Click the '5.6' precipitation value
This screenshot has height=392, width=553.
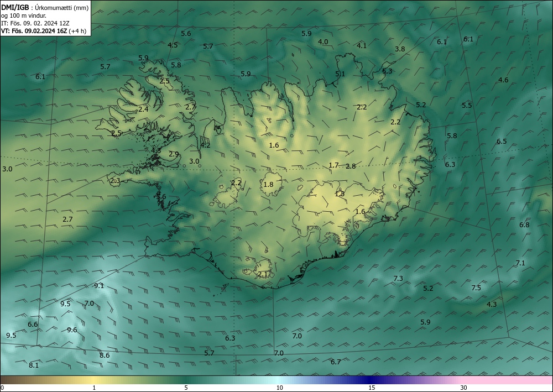[186, 34]
